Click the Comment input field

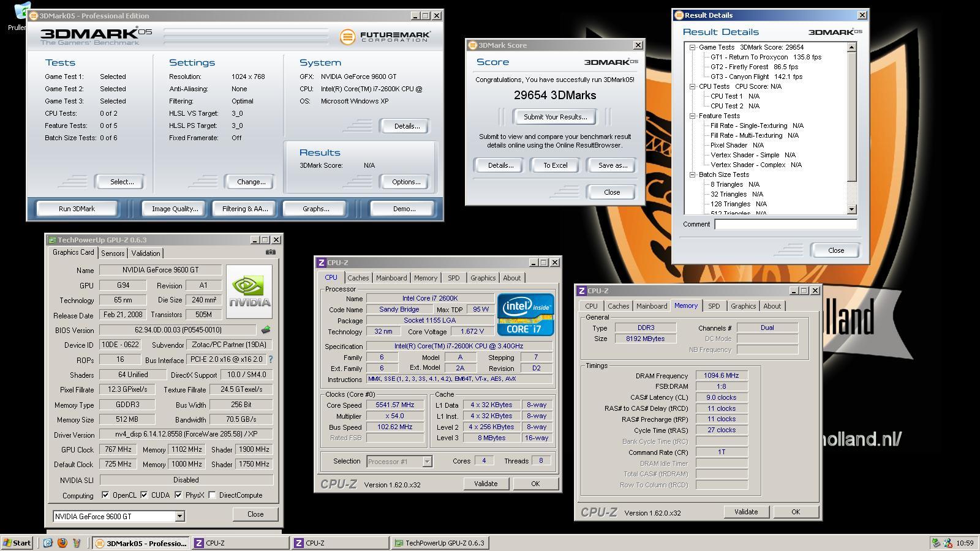[786, 224]
